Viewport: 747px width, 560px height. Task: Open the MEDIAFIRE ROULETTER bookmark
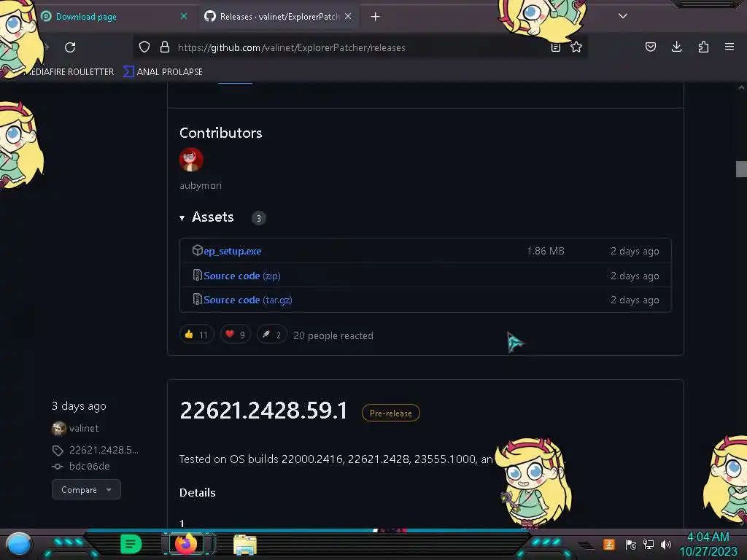(x=69, y=72)
